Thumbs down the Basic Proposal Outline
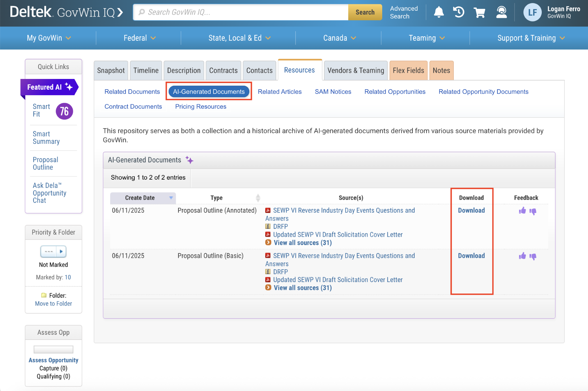 [533, 256]
